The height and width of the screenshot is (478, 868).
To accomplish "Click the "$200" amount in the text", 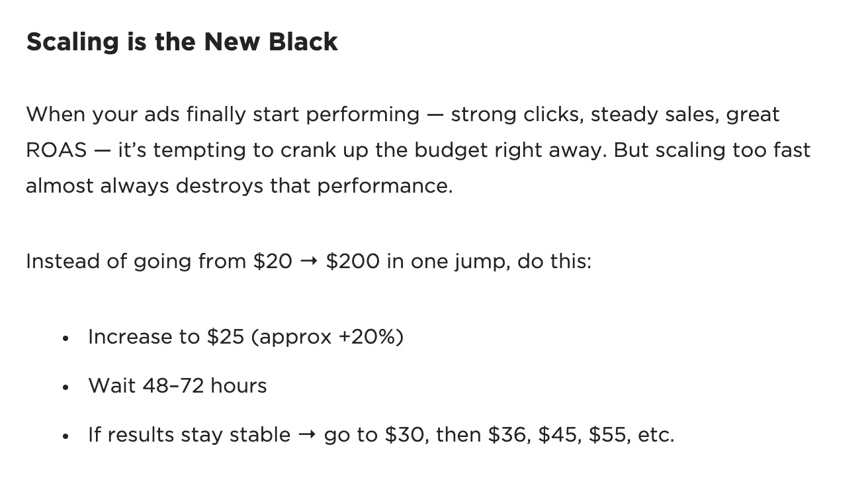I will coord(353,262).
